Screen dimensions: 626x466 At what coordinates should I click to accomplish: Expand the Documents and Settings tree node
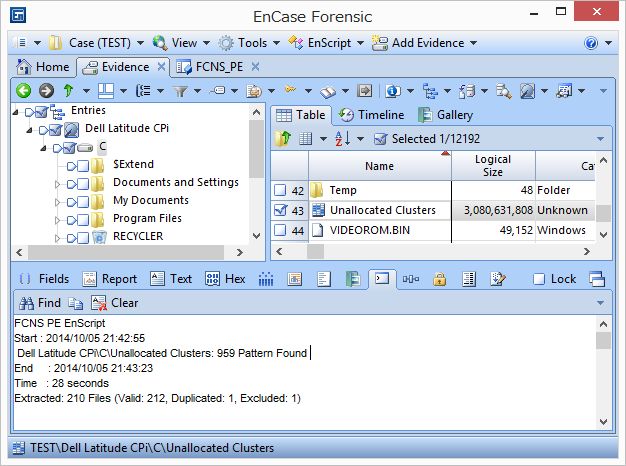pyautogui.click(x=57, y=184)
